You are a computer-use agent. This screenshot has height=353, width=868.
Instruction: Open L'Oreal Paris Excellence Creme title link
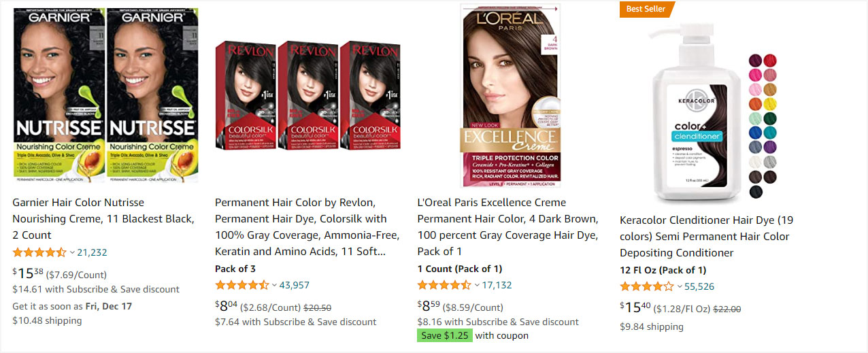click(508, 226)
